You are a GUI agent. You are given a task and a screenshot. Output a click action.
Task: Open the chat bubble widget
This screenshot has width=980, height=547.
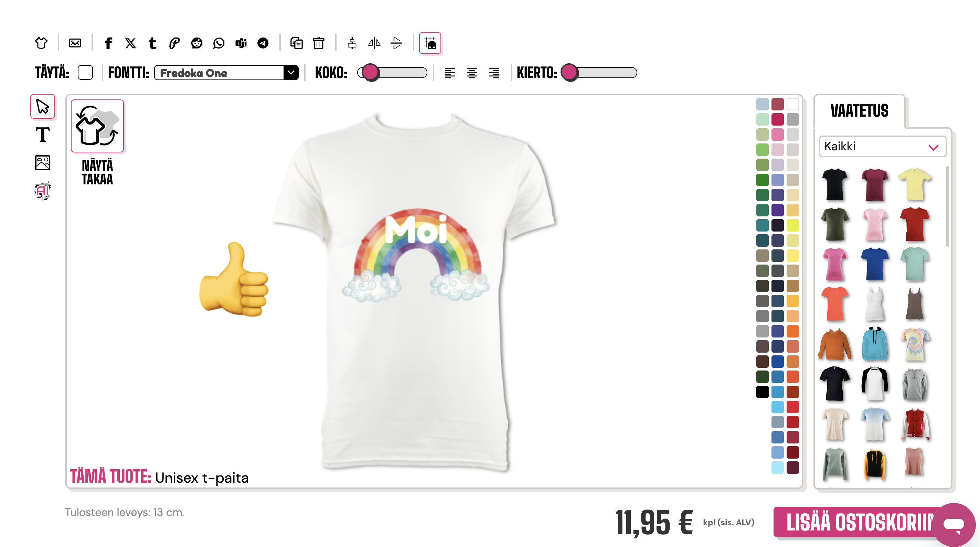954,524
